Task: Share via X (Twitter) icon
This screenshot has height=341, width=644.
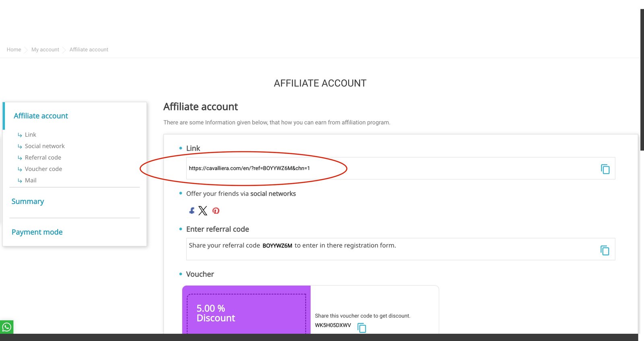Action: pyautogui.click(x=203, y=210)
